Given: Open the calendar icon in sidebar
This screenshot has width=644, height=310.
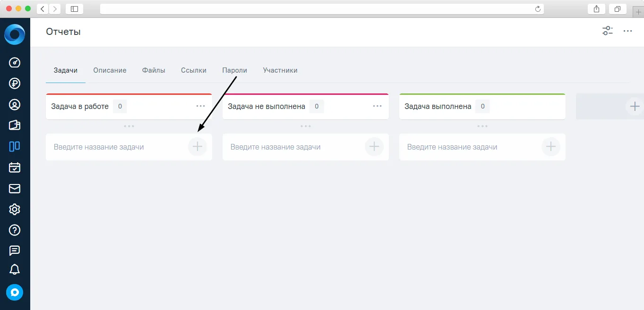Looking at the screenshot, I should coord(15,168).
